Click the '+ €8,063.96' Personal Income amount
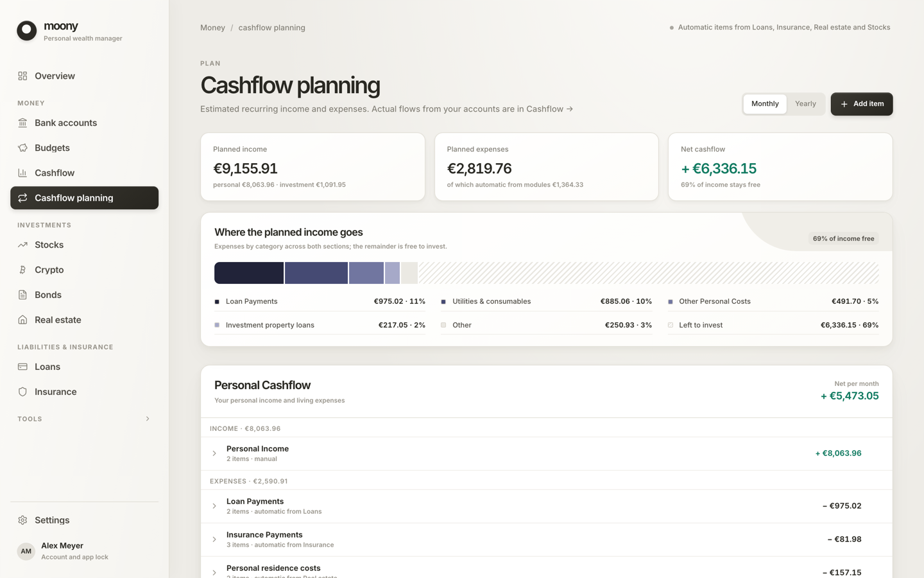The image size is (924, 578). (x=838, y=453)
